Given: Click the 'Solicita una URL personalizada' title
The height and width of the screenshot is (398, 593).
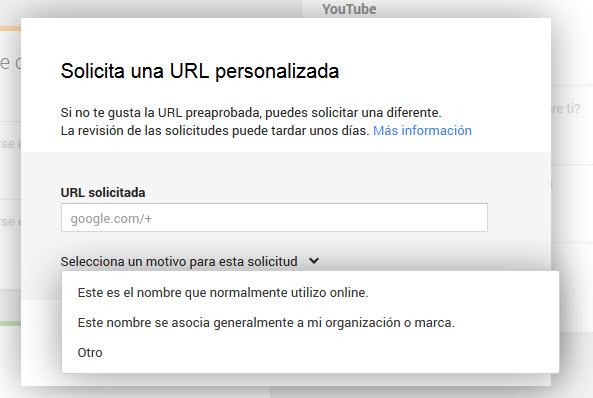Looking at the screenshot, I should point(200,71).
